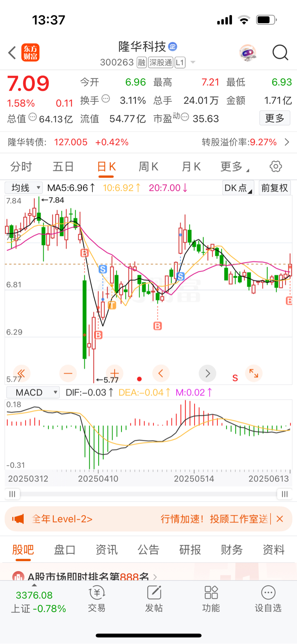Tap the info icon beside 总值
Image resolution: width=297 pixels, height=644 pixels.
(33, 117)
